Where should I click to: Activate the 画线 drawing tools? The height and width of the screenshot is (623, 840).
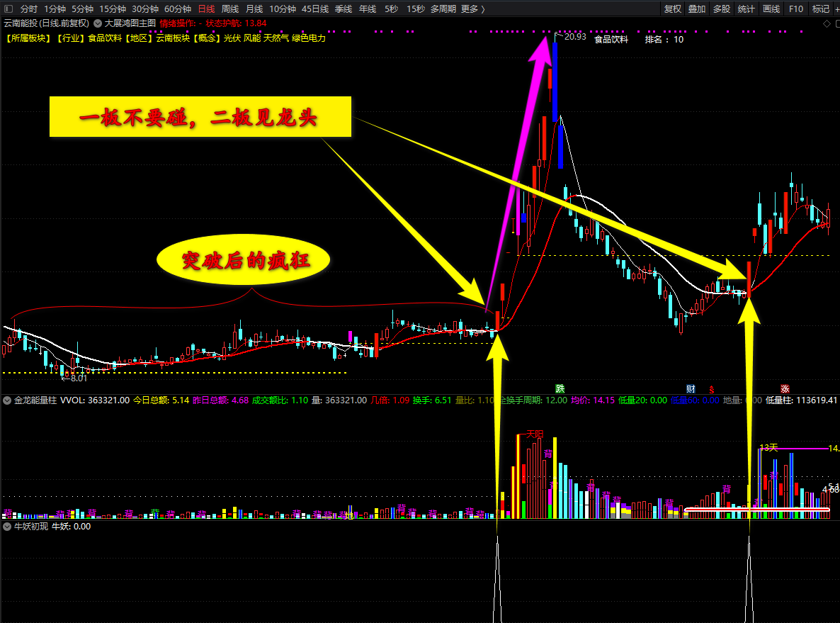771,9
